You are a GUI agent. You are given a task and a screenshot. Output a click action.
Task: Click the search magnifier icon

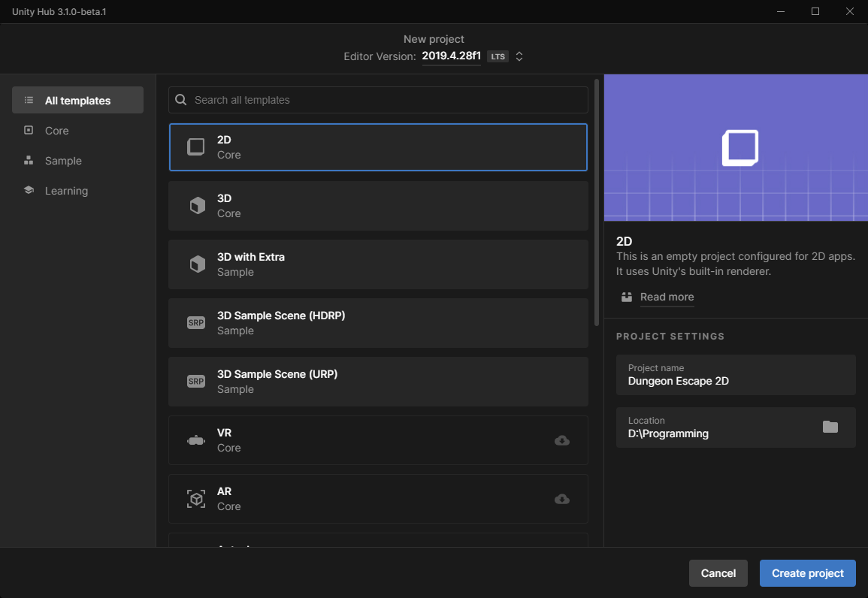181,100
